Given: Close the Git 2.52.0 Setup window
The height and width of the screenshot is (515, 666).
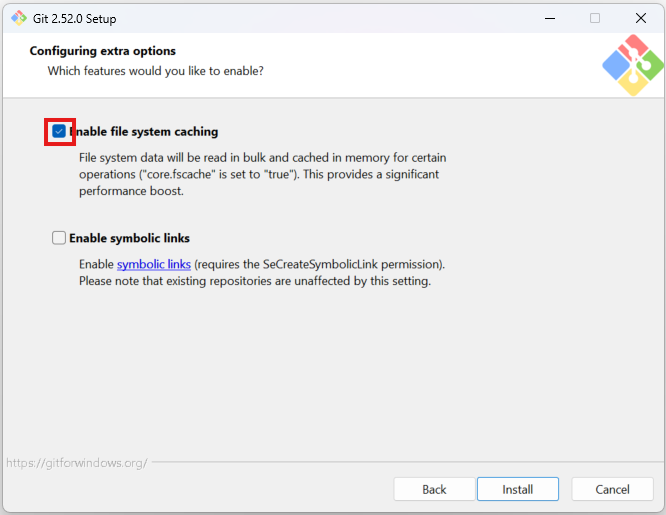Looking at the screenshot, I should coord(640,18).
